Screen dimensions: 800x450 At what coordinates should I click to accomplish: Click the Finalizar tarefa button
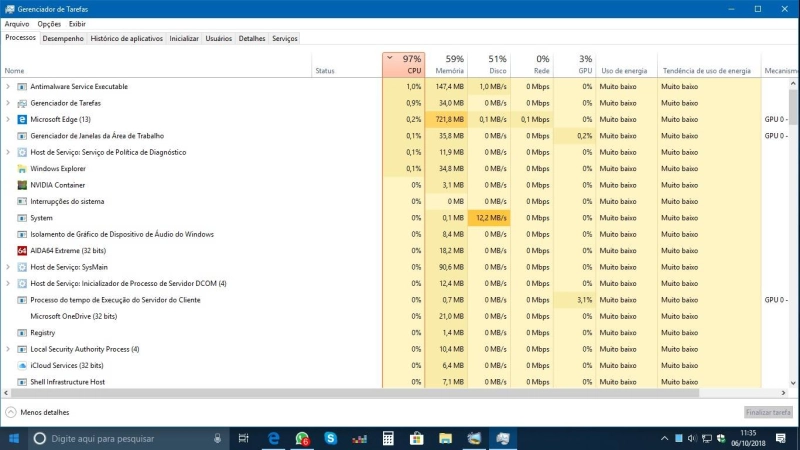(x=768, y=412)
